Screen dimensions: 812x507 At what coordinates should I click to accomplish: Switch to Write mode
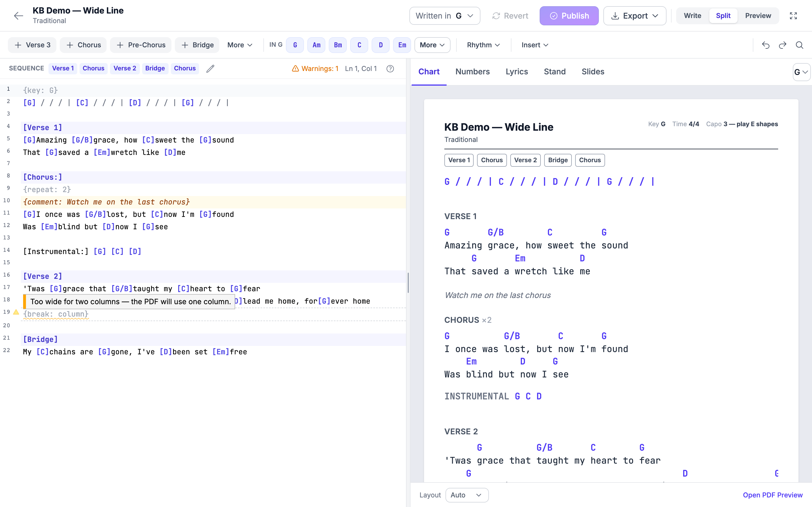click(692, 16)
